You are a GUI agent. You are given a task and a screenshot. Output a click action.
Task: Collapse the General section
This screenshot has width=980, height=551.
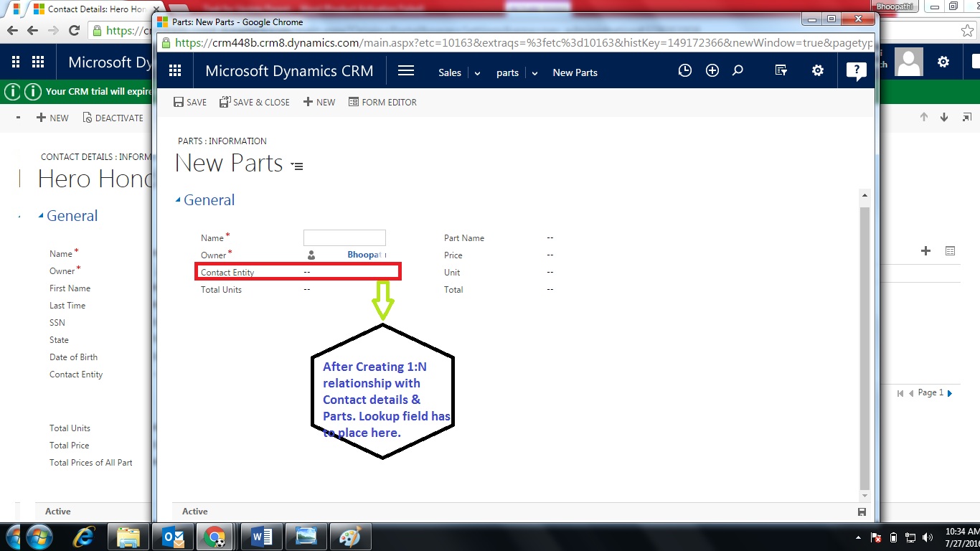(179, 199)
